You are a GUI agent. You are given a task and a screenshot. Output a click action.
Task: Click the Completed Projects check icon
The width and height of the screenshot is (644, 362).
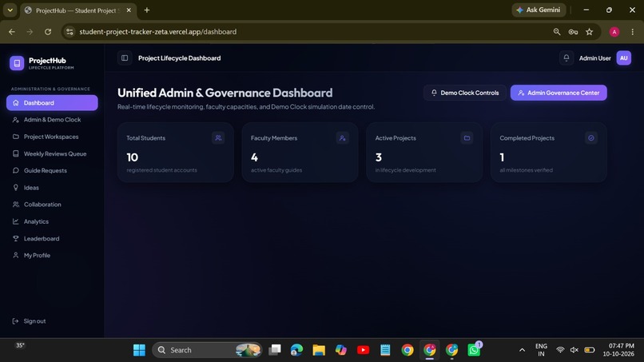pyautogui.click(x=591, y=138)
